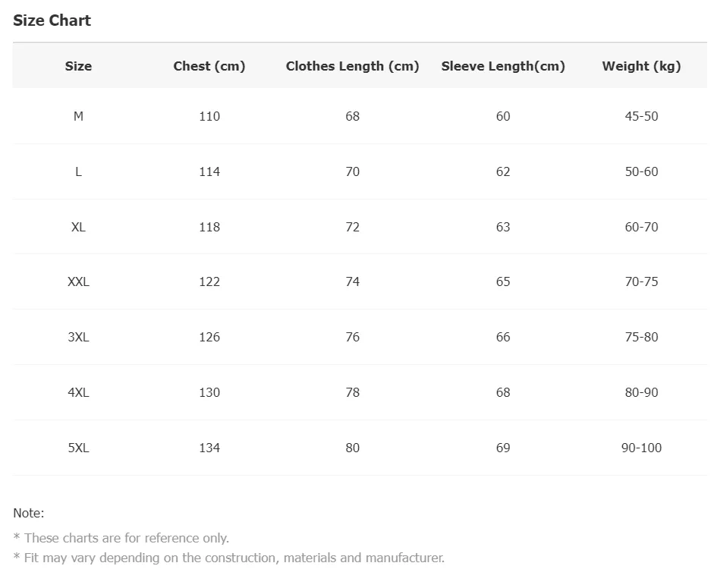Image resolution: width=714 pixels, height=588 pixels.
Task: Click the Note: label
Action: [x=29, y=513]
